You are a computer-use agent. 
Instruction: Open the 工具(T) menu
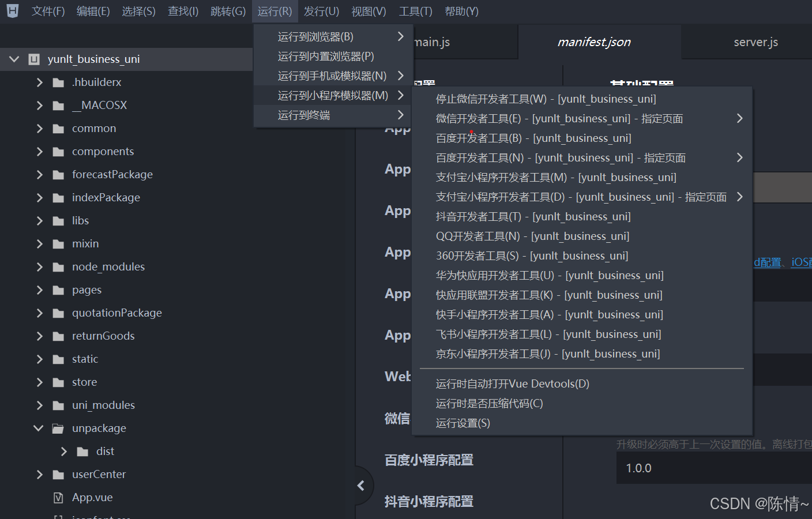(415, 11)
